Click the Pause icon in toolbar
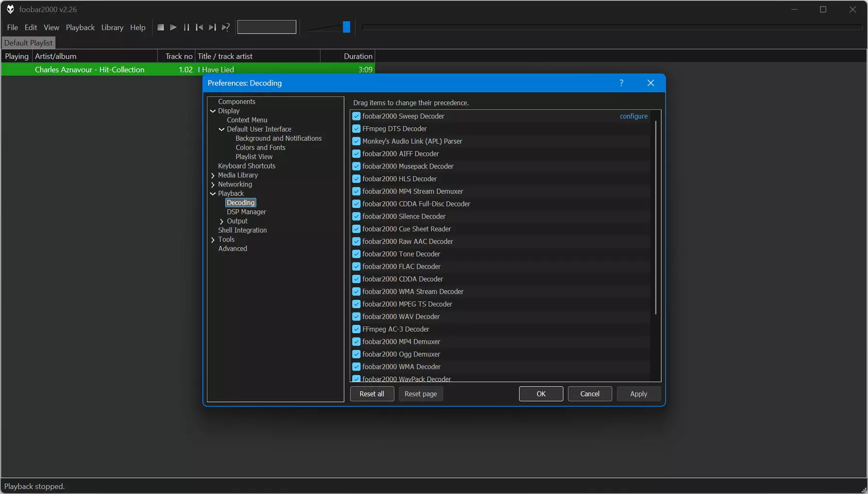 tap(186, 28)
